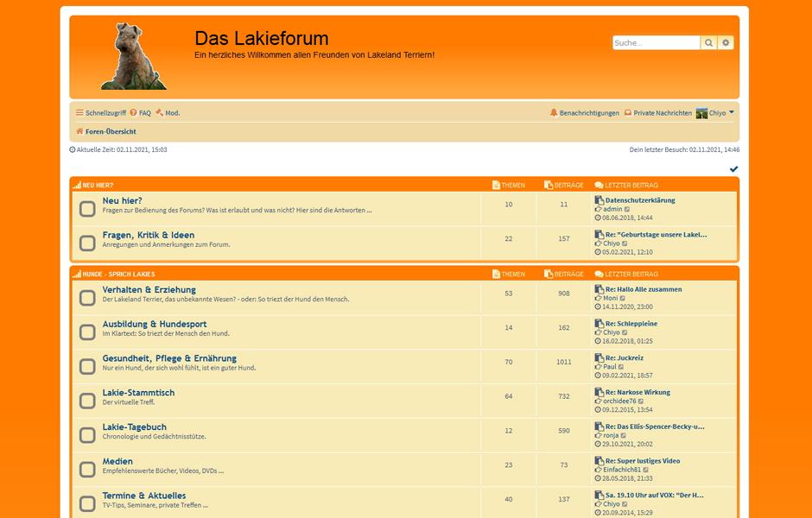Open the Benachrichtigungen bell notifications
Screen dimensions: 812x518
(585, 113)
